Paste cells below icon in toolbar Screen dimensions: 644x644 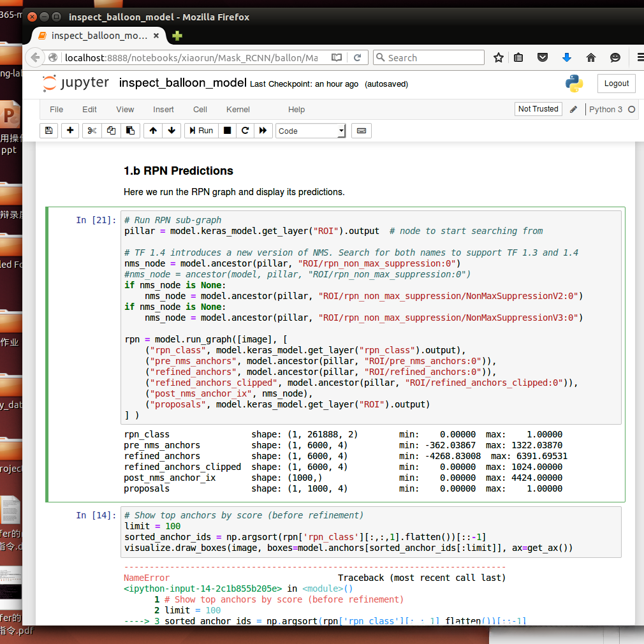click(130, 131)
